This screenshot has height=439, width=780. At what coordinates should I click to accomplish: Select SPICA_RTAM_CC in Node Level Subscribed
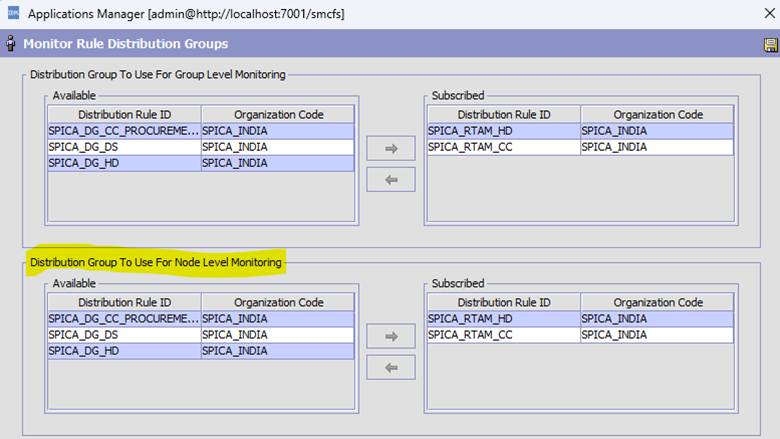tap(504, 335)
